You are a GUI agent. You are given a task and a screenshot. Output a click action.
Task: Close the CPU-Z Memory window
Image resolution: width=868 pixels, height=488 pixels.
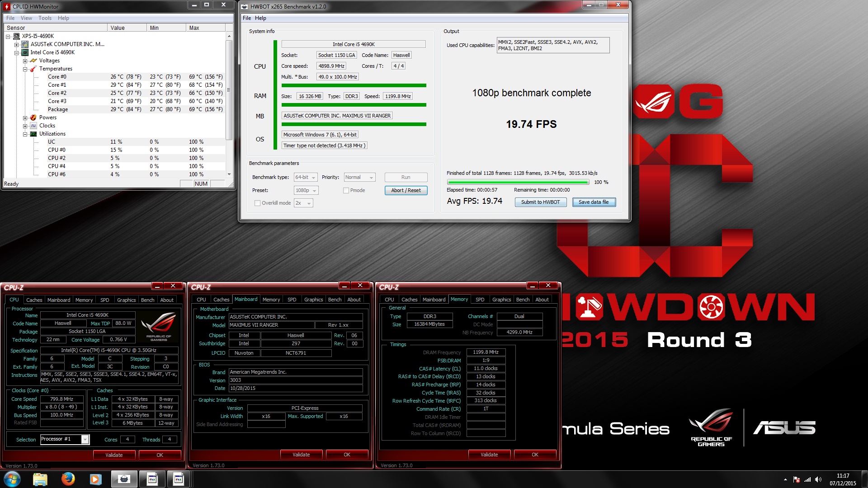tap(548, 286)
